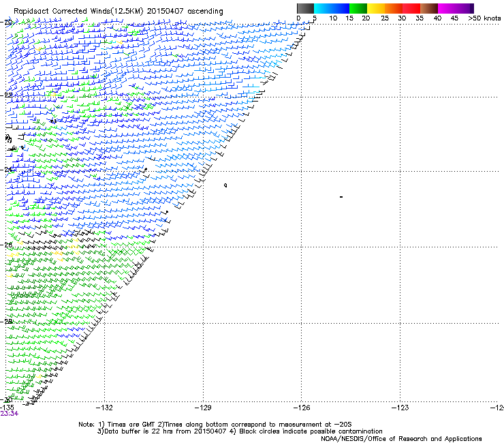504x443 pixels.
Task: Click the green 15-20 knots color segment
Action: (358, 8)
